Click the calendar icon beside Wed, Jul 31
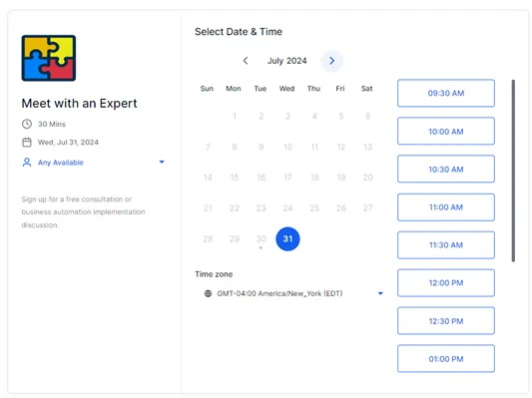Viewport: 532px width, 398px height. coord(27,142)
